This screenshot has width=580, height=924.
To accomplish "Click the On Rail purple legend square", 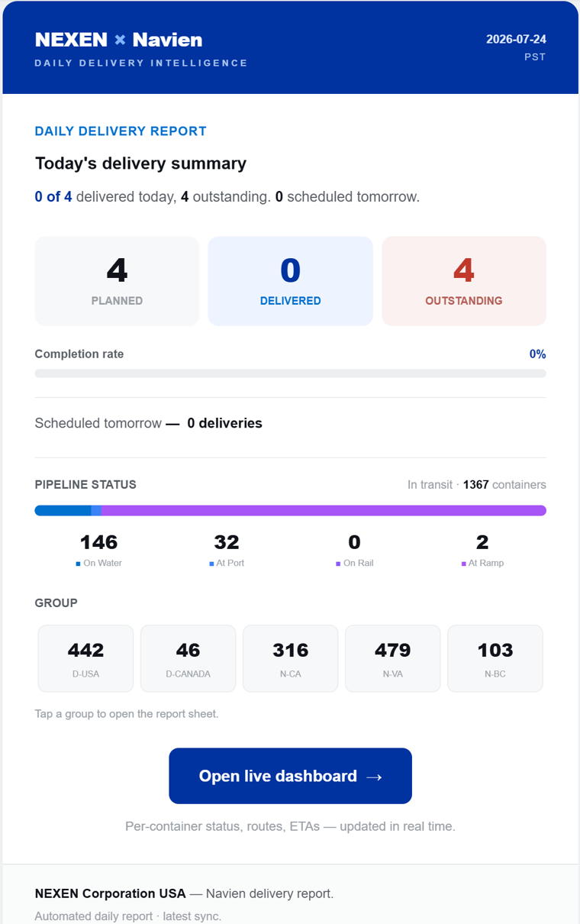I will [338, 564].
